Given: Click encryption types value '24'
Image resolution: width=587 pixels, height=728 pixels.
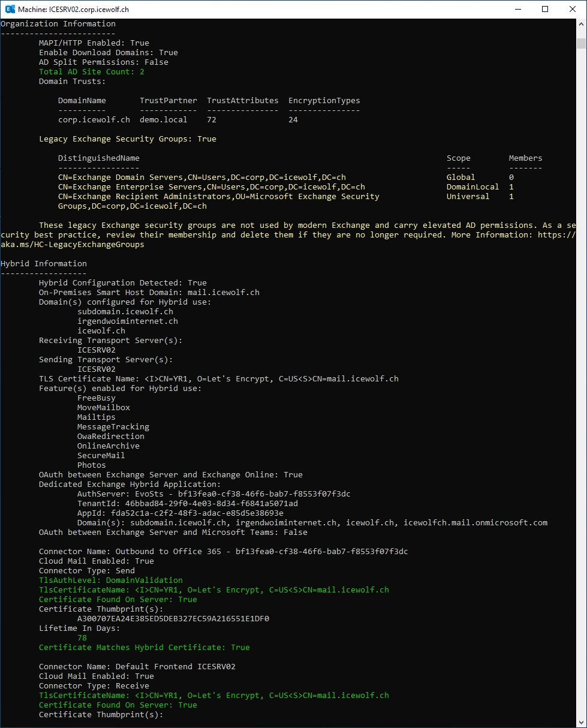Looking at the screenshot, I should [x=293, y=120].
